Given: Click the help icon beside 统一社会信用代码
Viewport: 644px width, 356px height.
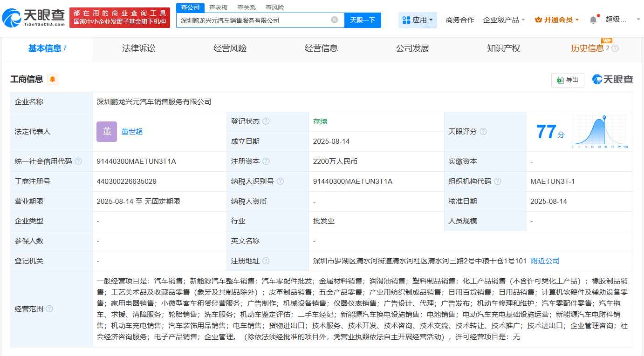Looking at the screenshot, I should tap(78, 161).
